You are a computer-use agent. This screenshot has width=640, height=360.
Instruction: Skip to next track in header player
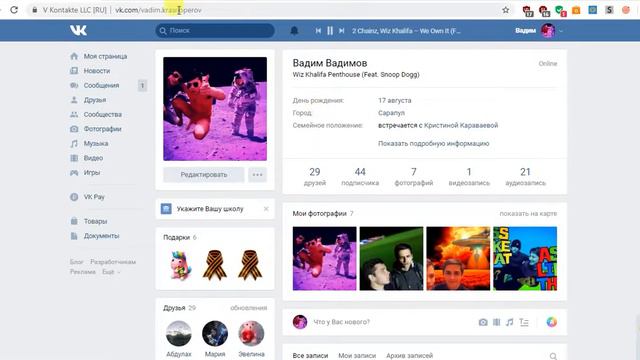pyautogui.click(x=342, y=31)
